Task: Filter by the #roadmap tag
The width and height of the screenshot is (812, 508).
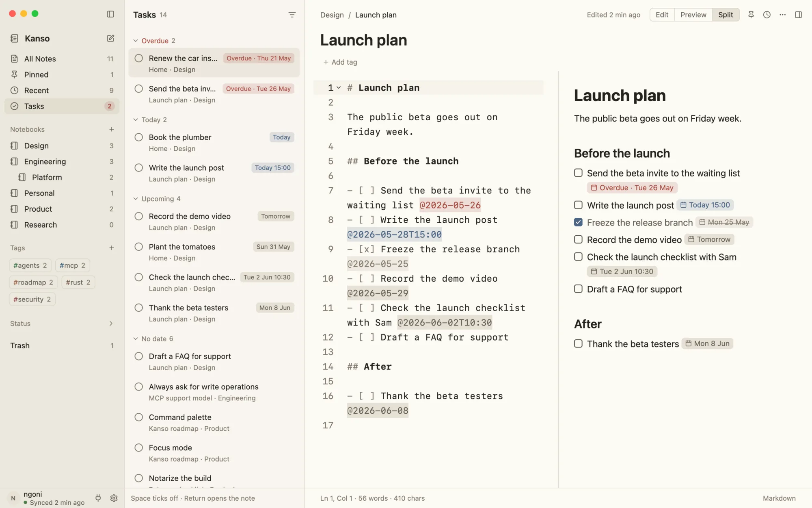Action: click(33, 282)
